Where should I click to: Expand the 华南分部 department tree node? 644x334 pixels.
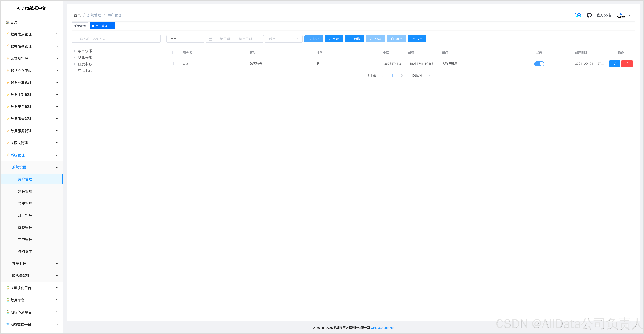coord(75,51)
